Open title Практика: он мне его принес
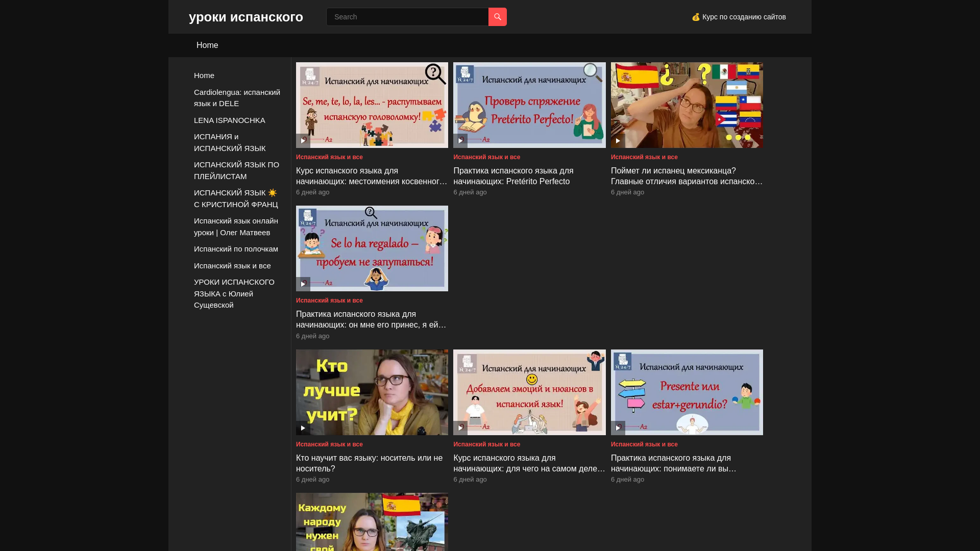The image size is (980, 551). point(371,319)
